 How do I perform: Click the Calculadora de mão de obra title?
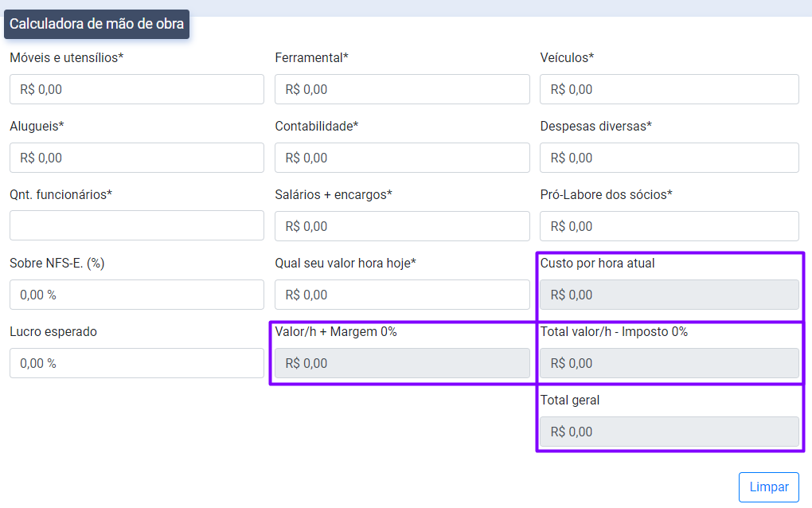pos(96,24)
